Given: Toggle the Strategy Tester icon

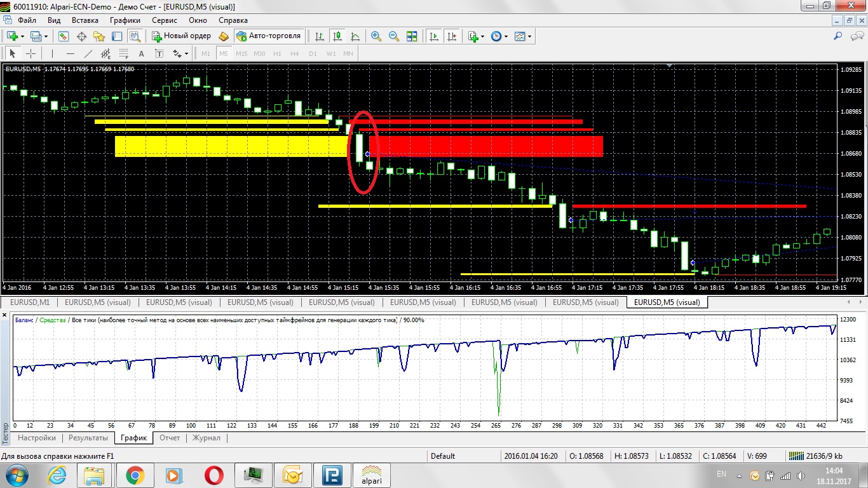Looking at the screenshot, I should tap(133, 36).
